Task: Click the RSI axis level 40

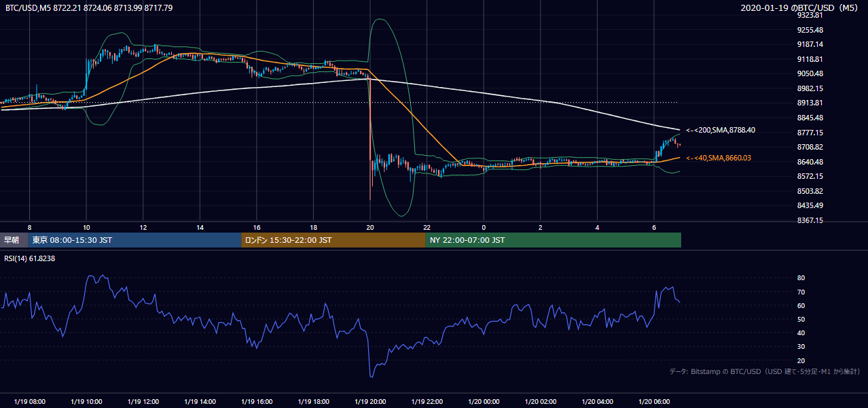Action: point(801,333)
